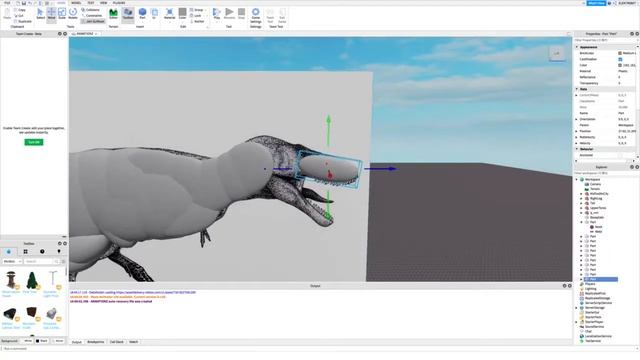Select the Creations tab in Toolbox
640x360 pixels.
point(58,251)
